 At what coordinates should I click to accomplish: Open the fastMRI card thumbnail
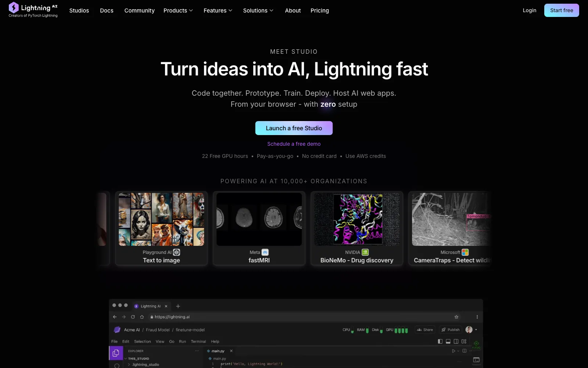click(x=259, y=219)
